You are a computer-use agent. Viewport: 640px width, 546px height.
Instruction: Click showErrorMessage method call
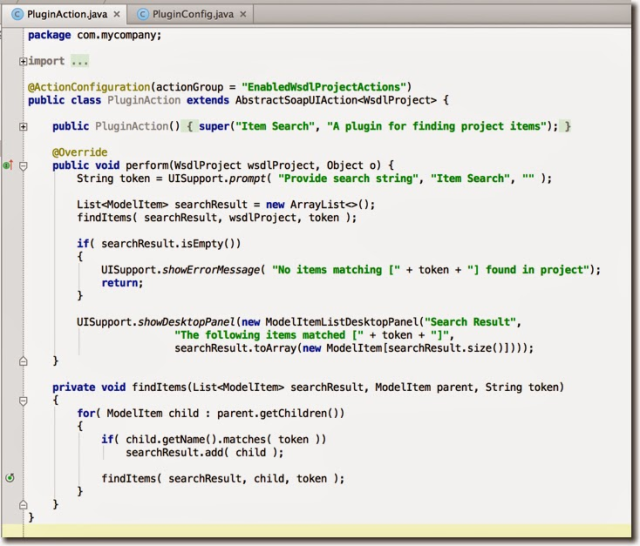click(211, 270)
